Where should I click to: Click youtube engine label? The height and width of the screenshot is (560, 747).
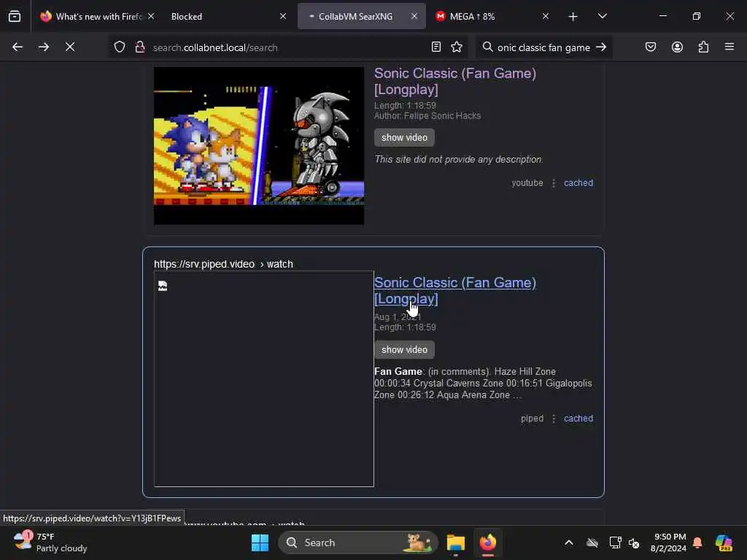pos(527,183)
